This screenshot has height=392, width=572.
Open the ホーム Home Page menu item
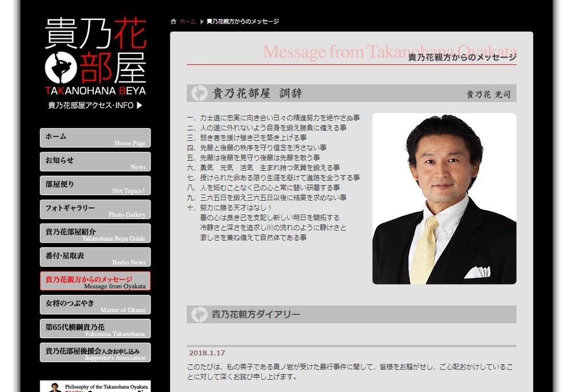click(x=95, y=137)
